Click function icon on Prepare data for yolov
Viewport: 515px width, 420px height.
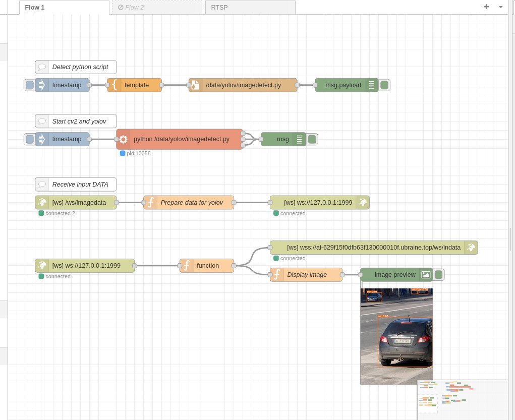click(x=150, y=203)
